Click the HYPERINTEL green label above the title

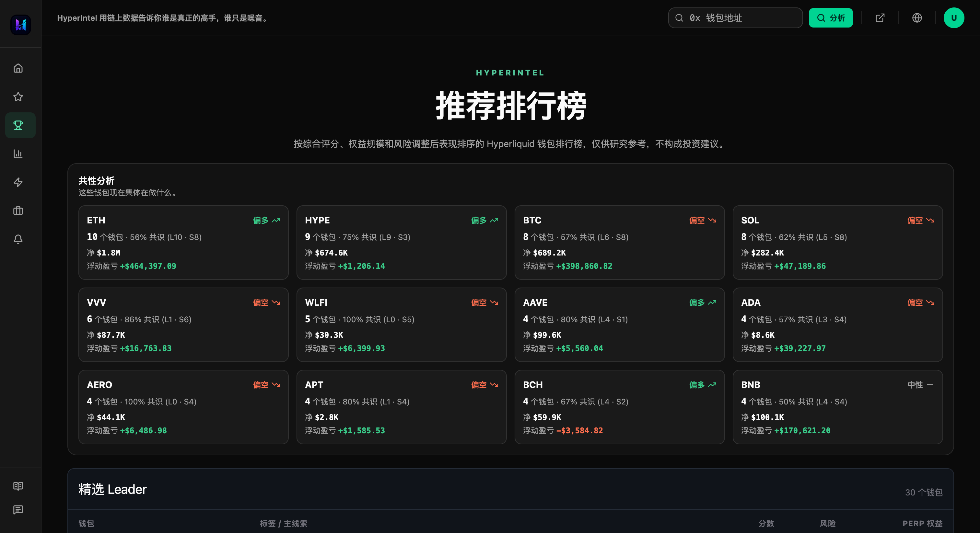[x=510, y=73]
